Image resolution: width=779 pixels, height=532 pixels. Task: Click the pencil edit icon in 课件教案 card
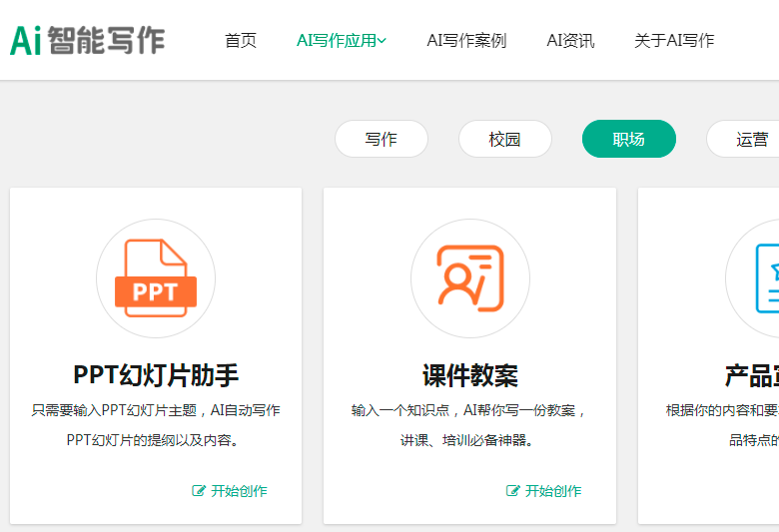point(513,491)
